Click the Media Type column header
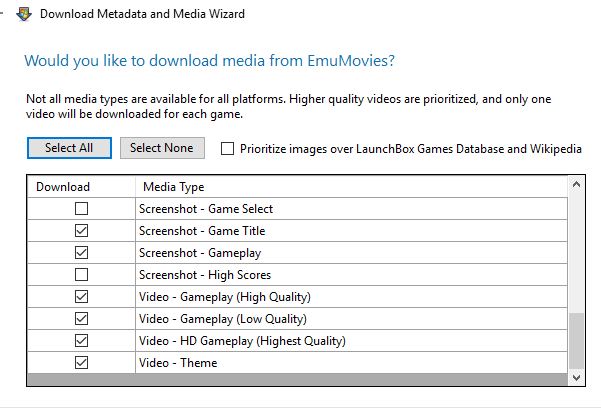The height and width of the screenshot is (408, 601). pos(351,187)
